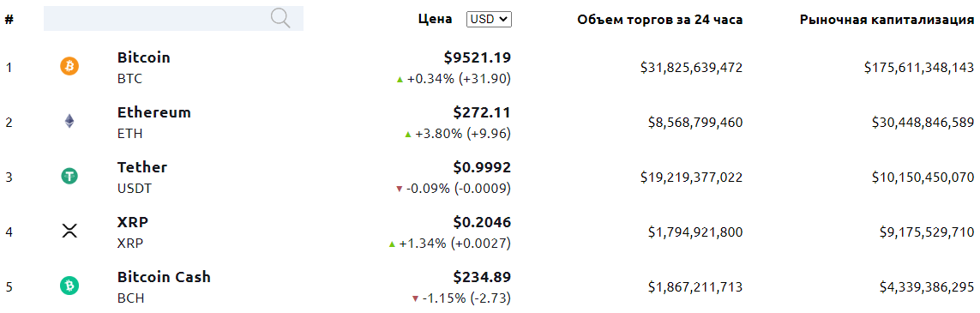Sort by Рыночная капитализация header

pyautogui.click(x=887, y=20)
